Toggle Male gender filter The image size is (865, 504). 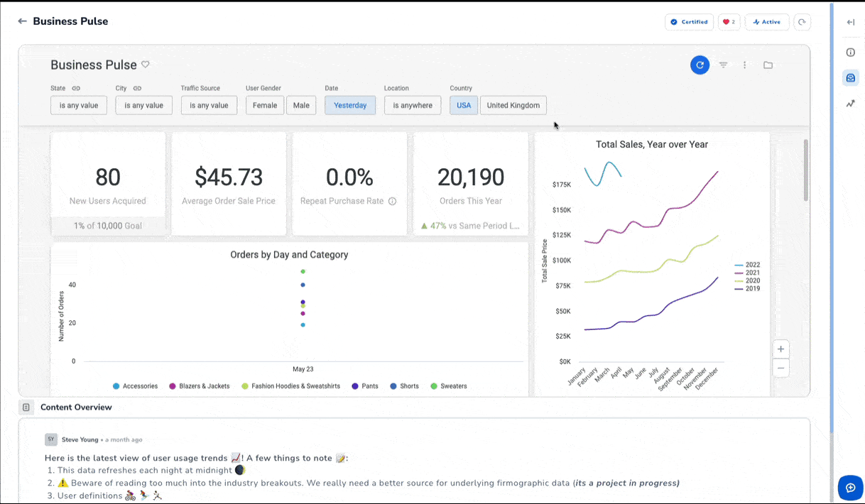(x=301, y=105)
